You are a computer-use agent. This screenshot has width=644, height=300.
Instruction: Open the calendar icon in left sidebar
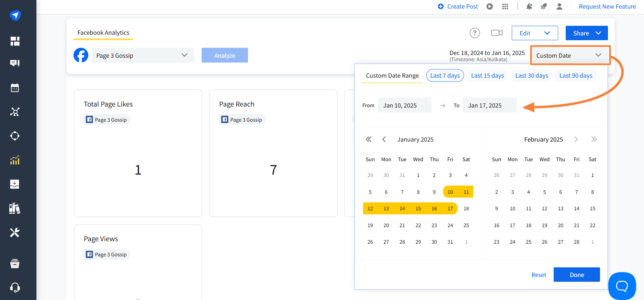click(x=15, y=88)
